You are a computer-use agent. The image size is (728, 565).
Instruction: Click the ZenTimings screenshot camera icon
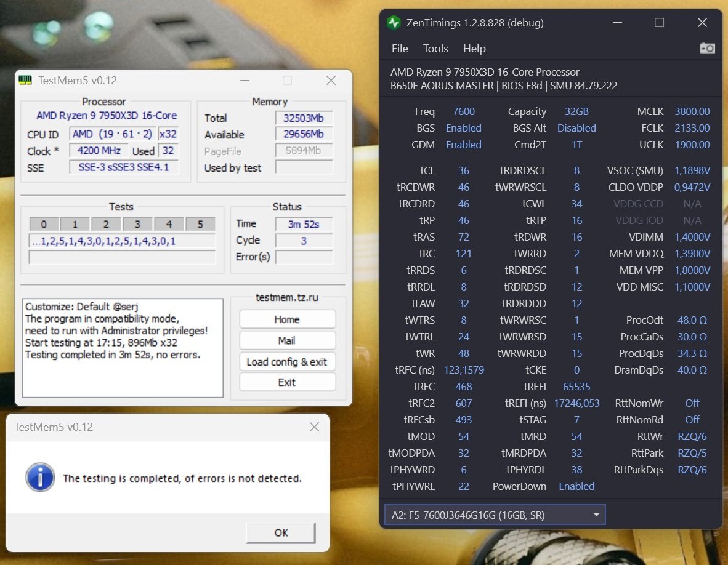(707, 48)
